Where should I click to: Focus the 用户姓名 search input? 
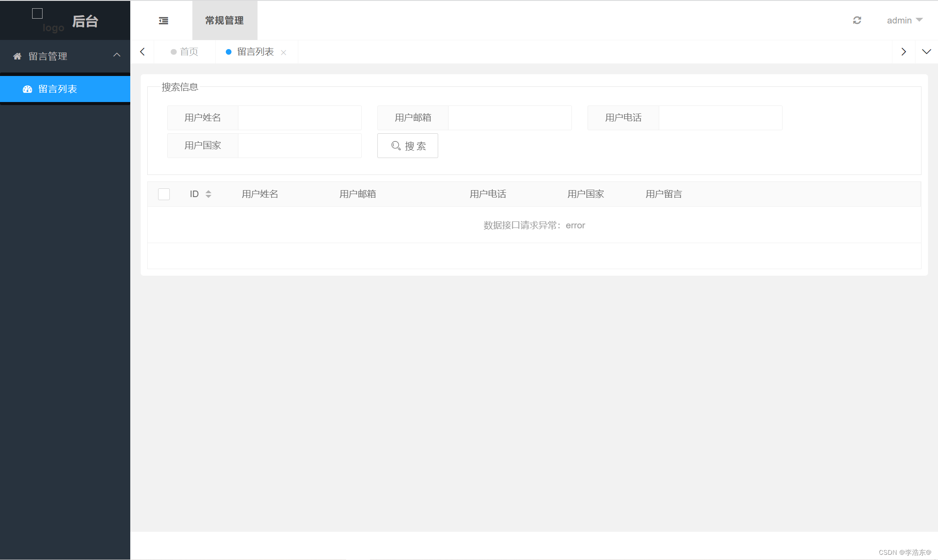pos(300,118)
